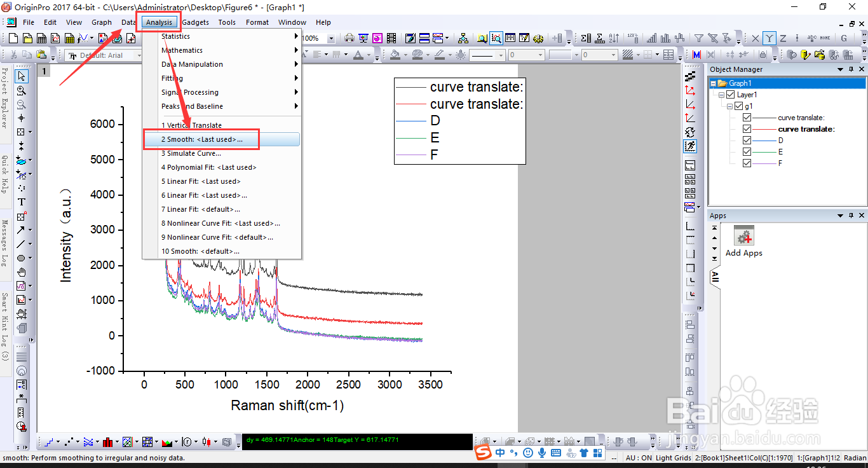Choose Smooth: <Last used>... menu entry
The height and width of the screenshot is (468, 868).
coord(222,139)
